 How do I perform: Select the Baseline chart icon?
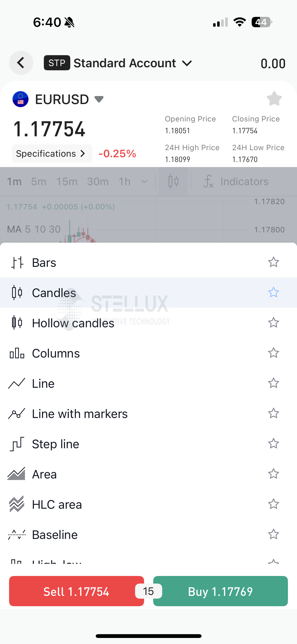tap(17, 534)
